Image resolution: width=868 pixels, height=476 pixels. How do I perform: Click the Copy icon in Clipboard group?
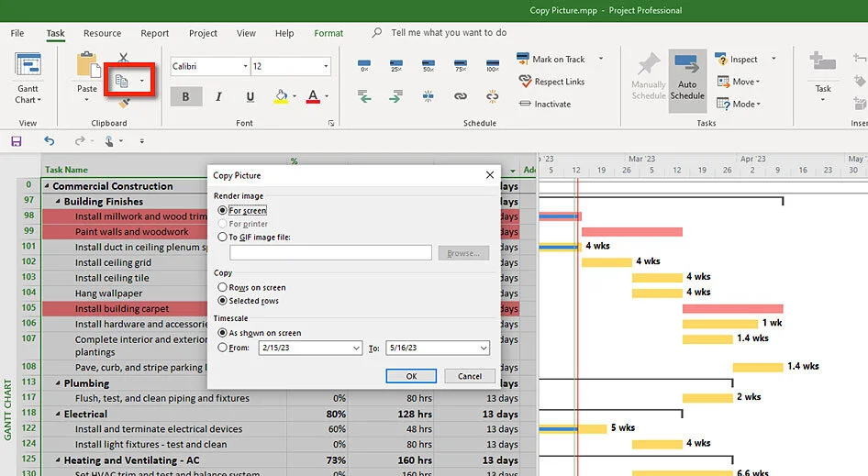point(122,82)
